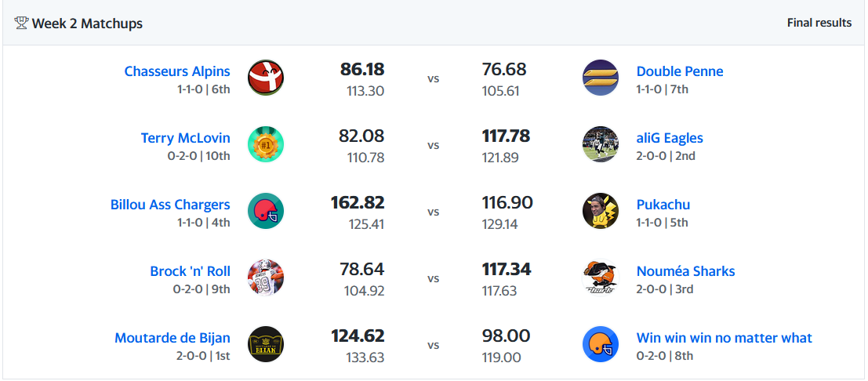Click Nouméa Sharks team logo
Image resolution: width=868 pixels, height=381 pixels.
tap(601, 278)
